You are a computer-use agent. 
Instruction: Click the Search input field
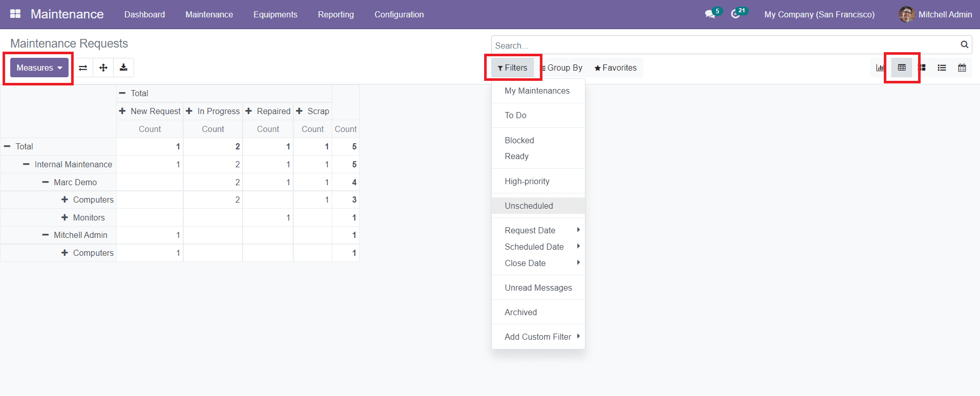pos(724,46)
